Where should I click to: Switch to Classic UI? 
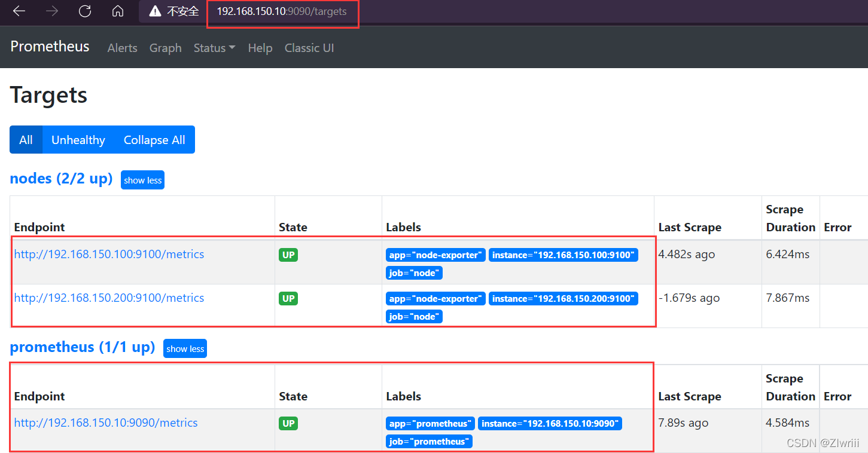point(309,48)
